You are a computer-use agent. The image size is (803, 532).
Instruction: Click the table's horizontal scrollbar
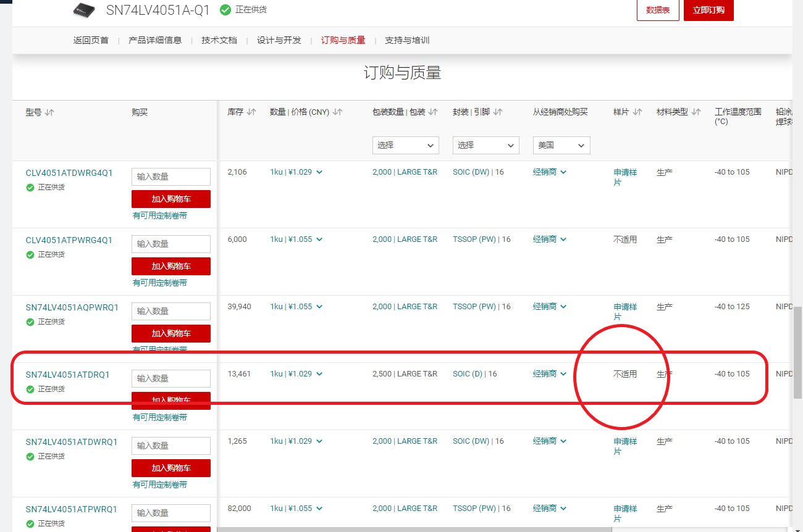click(x=414, y=529)
